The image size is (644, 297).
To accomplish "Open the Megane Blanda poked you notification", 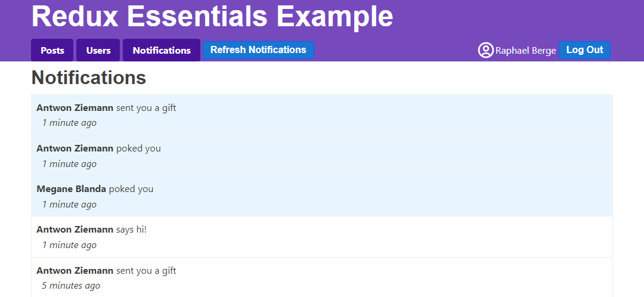I will click(x=322, y=196).
